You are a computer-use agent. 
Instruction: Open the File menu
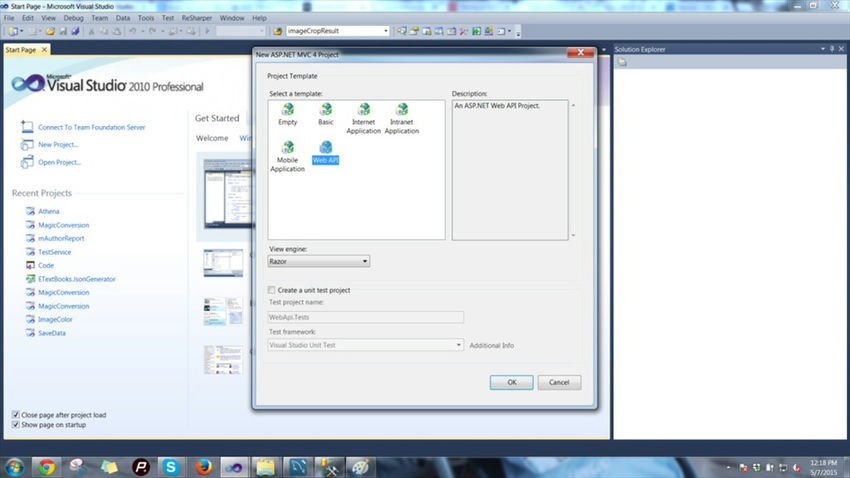pyautogui.click(x=9, y=18)
